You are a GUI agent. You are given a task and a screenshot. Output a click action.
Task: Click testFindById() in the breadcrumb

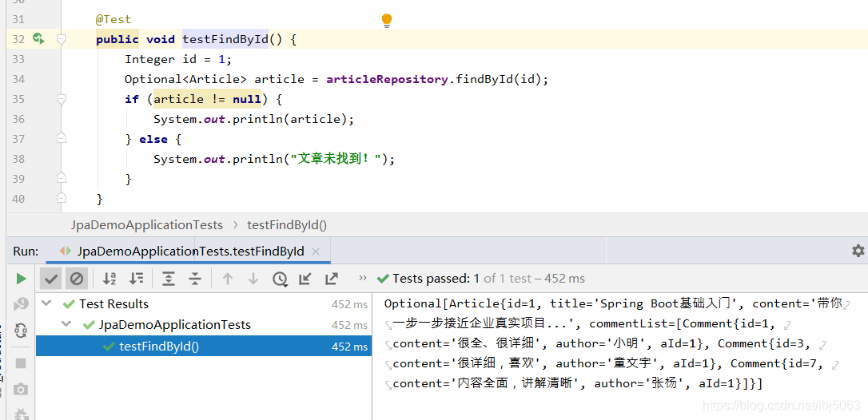(x=287, y=225)
